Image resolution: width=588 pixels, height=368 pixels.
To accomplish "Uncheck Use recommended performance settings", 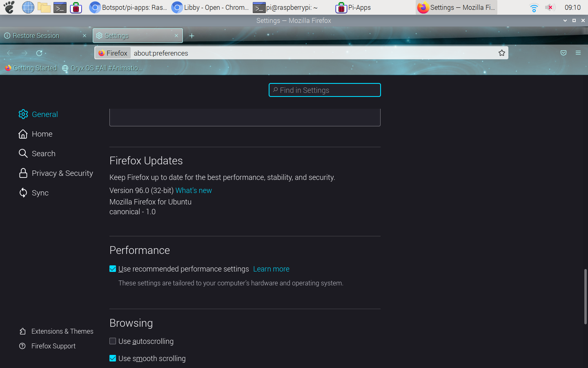I will pos(112,269).
